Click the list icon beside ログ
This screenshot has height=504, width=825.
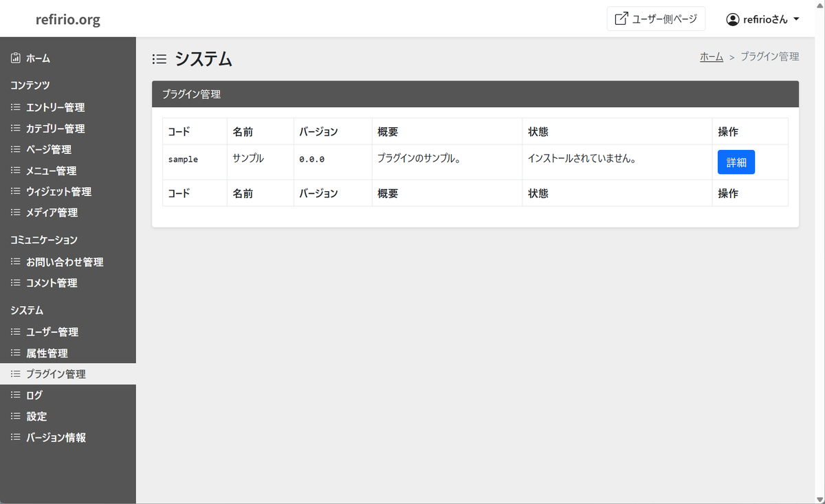(x=16, y=395)
